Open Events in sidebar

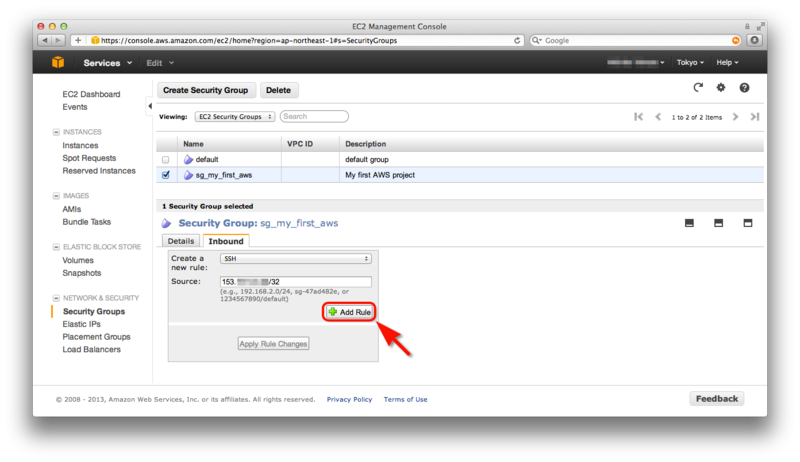click(x=75, y=107)
